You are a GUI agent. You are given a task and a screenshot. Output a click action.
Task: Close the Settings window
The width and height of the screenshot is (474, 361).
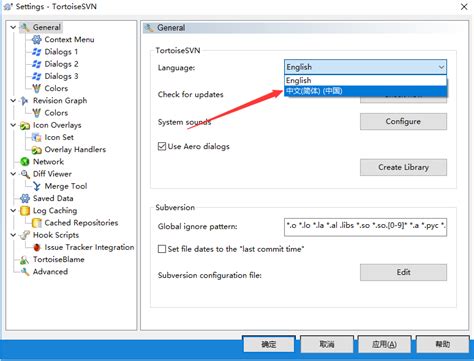[x=464, y=7]
